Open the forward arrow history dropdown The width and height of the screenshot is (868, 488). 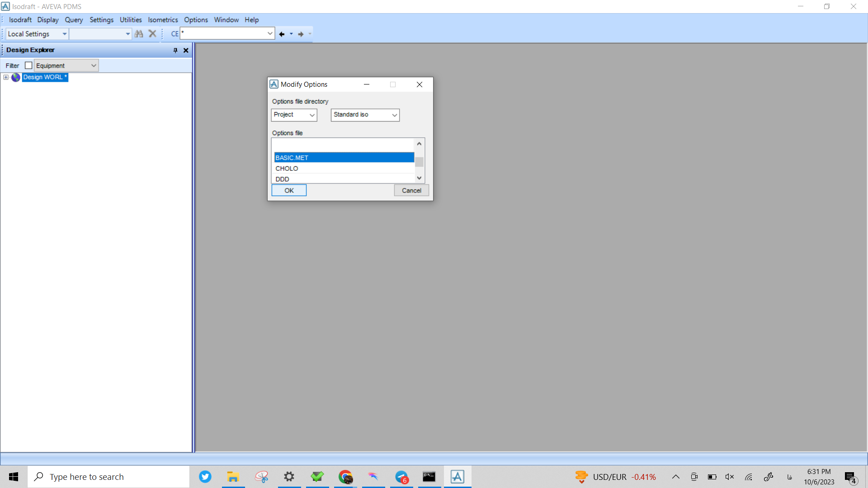click(310, 34)
